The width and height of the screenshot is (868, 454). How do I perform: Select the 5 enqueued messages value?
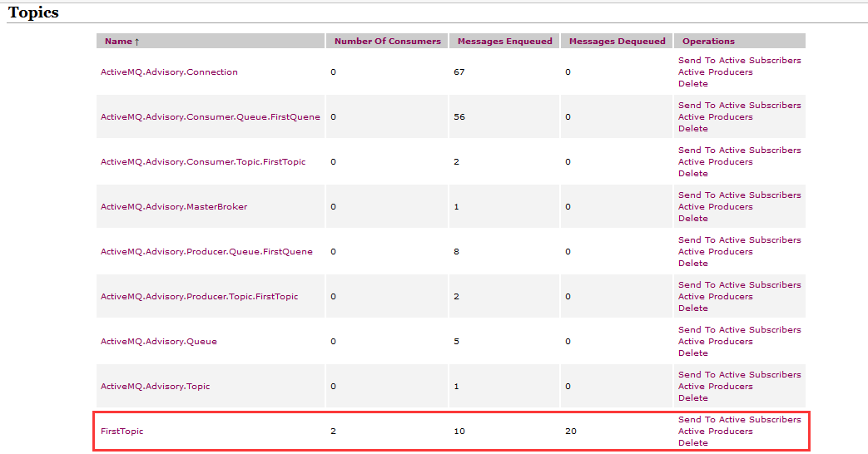tap(456, 341)
